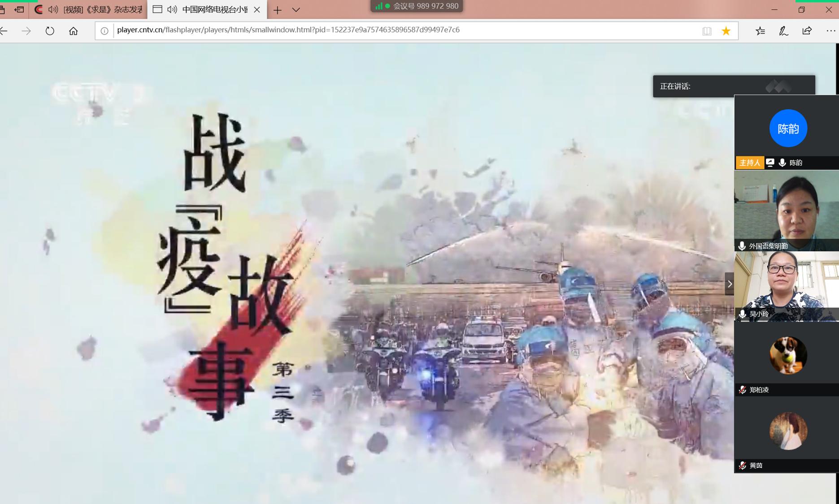Click the screen sharing icon beside 陈韵
839x504 pixels.
pos(770,163)
